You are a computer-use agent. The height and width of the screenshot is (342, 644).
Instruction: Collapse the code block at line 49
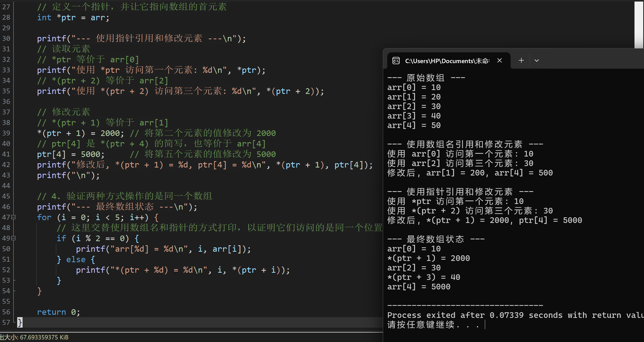(x=14, y=238)
